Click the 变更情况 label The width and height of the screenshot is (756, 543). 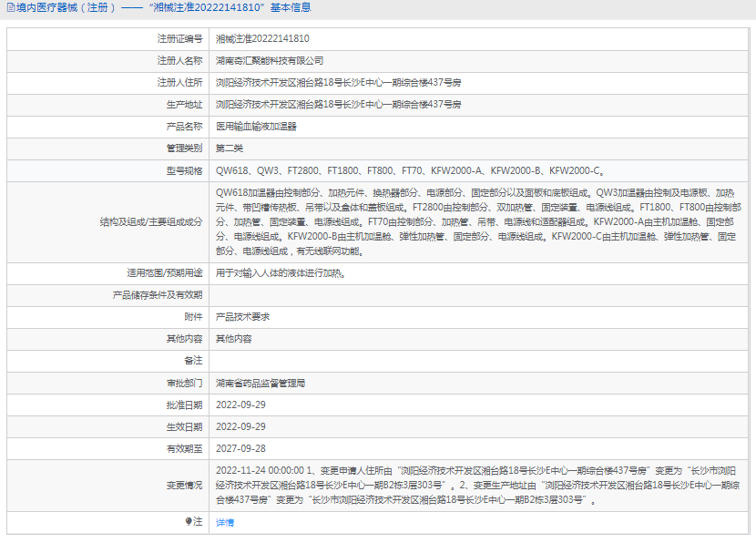[185, 486]
